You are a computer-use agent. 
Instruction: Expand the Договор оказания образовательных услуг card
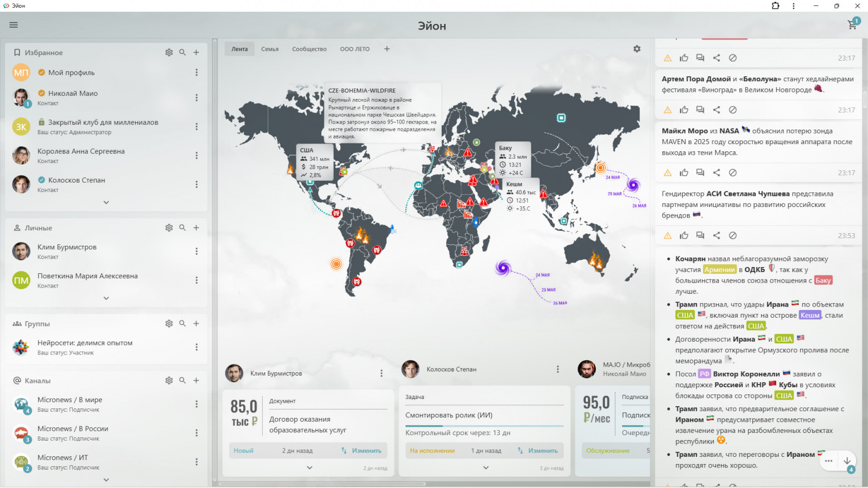pyautogui.click(x=310, y=468)
